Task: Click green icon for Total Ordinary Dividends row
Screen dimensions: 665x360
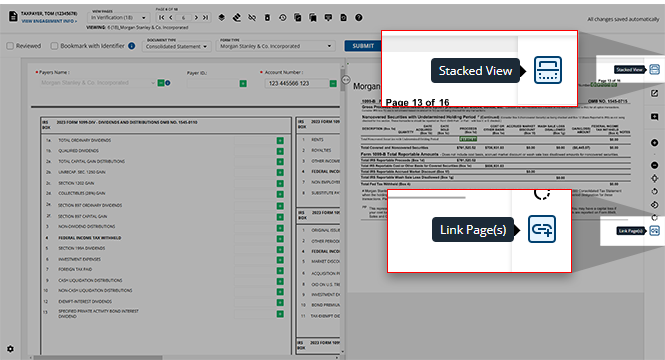Action: pyautogui.click(x=280, y=140)
